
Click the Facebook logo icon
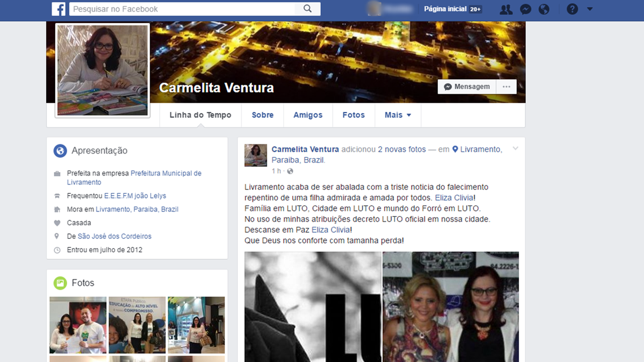(58, 9)
